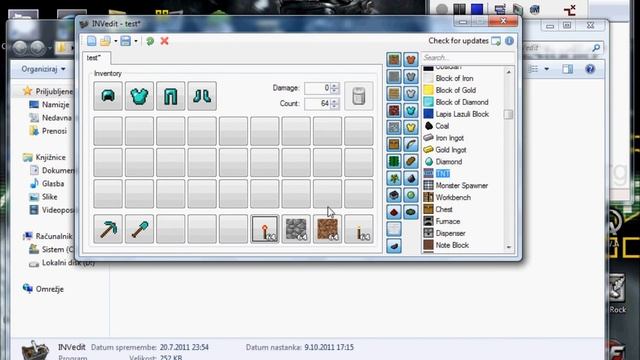Decrease the Damage value with down arrow
The height and width of the screenshot is (360, 640).
point(335,91)
